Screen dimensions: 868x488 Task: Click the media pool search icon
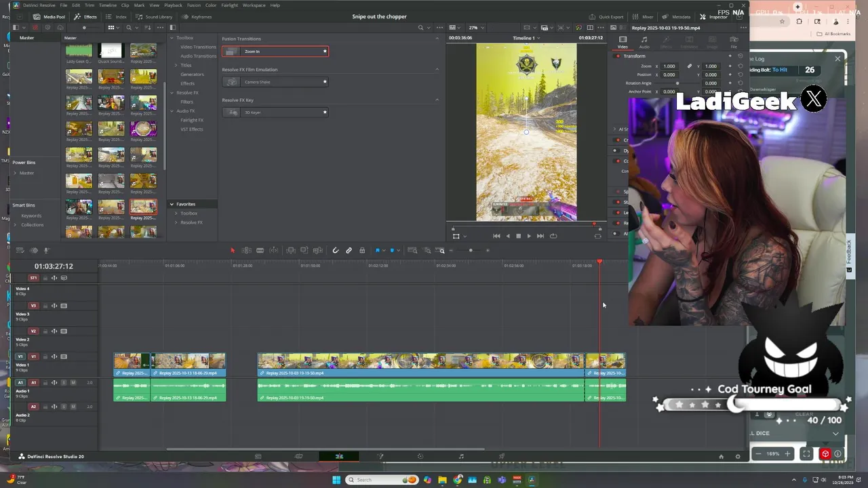(x=128, y=28)
